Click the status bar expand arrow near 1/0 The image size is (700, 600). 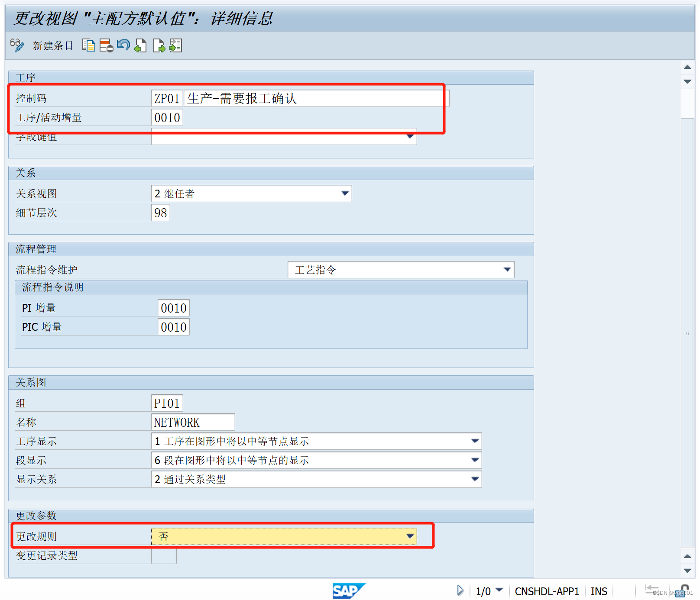coord(460,590)
